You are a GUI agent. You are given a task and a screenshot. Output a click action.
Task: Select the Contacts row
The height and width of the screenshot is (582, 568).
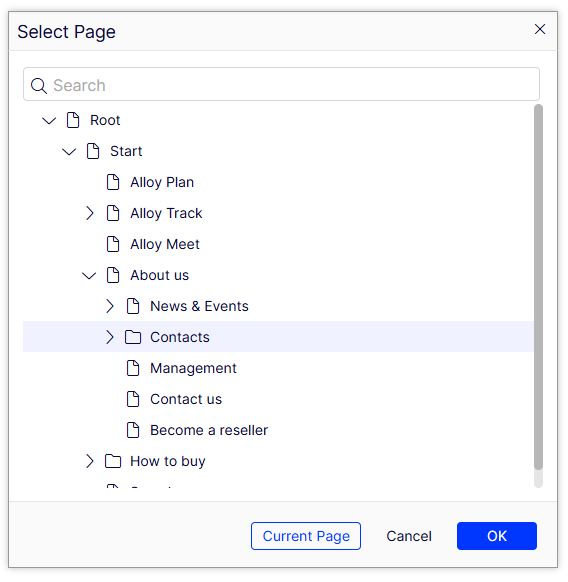tap(278, 337)
